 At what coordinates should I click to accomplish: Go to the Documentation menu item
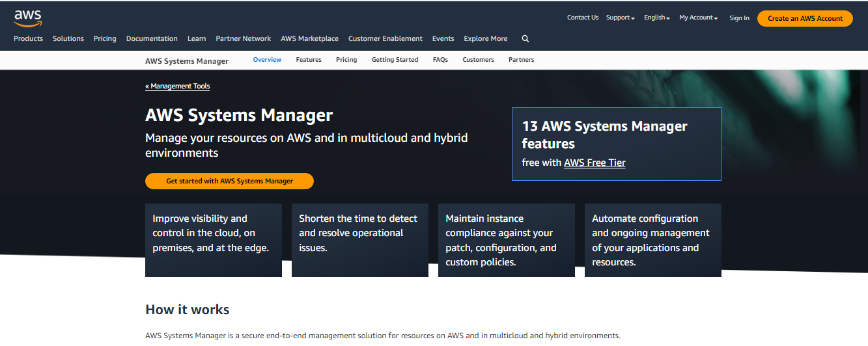[x=152, y=39]
